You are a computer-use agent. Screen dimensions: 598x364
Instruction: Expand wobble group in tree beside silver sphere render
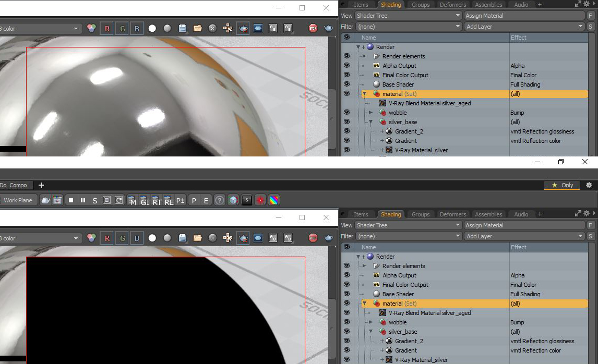pos(370,113)
